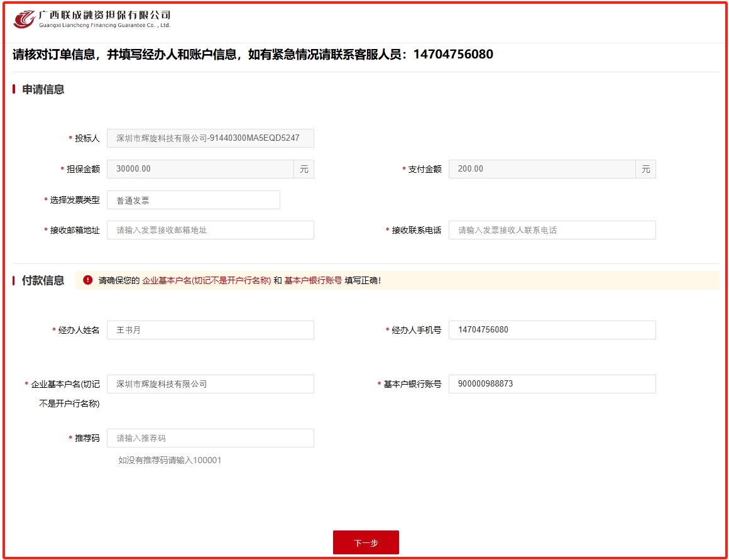Click the customer service number 14704756080 in header
The height and width of the screenshot is (560, 729).
tap(453, 55)
